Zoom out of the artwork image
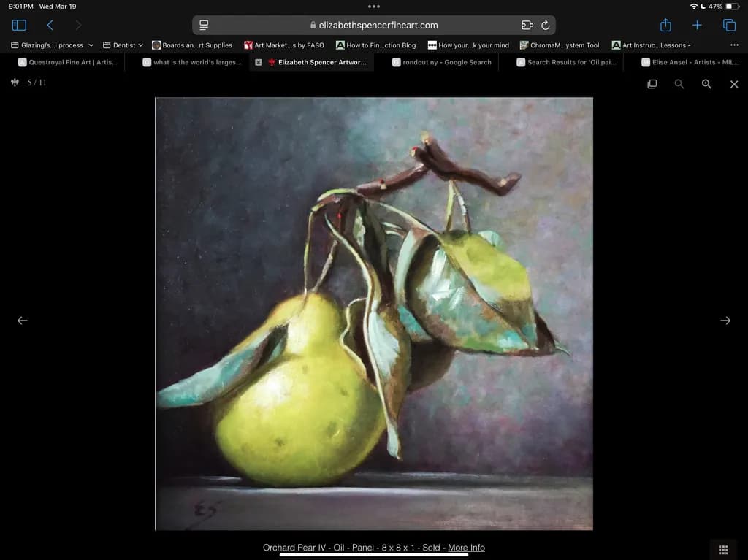The width and height of the screenshot is (748, 560). tap(679, 84)
